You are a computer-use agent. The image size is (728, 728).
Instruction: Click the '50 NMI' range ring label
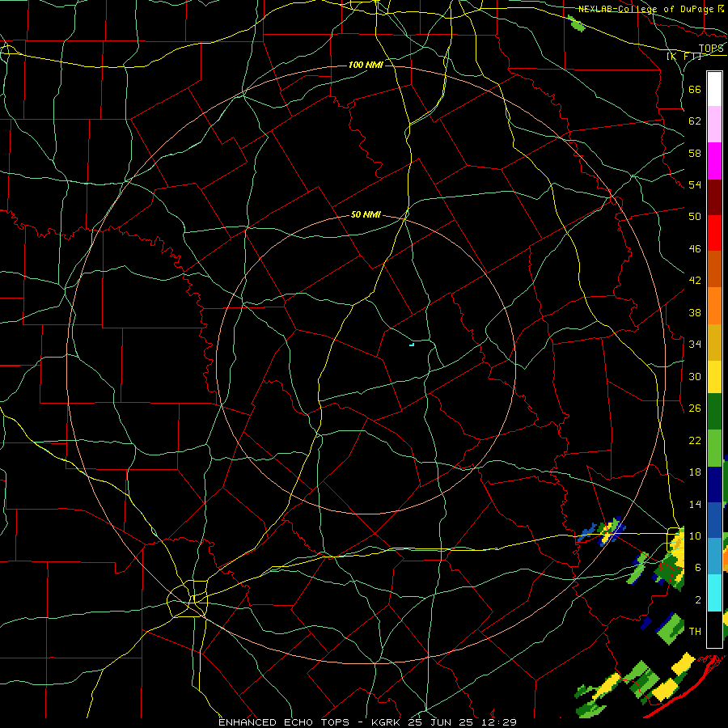coord(366,214)
